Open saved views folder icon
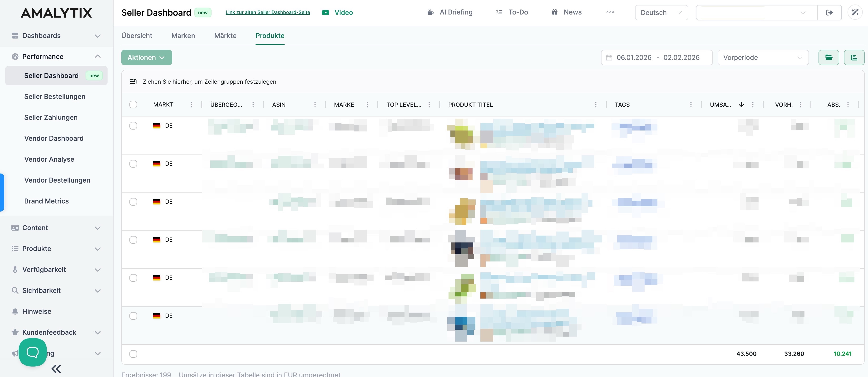Viewport: 868px width, 377px height. click(x=829, y=57)
